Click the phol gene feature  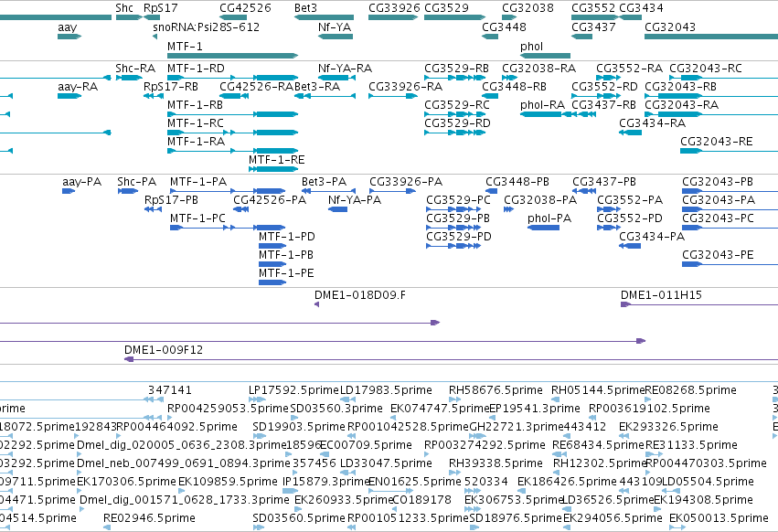[x=545, y=56]
